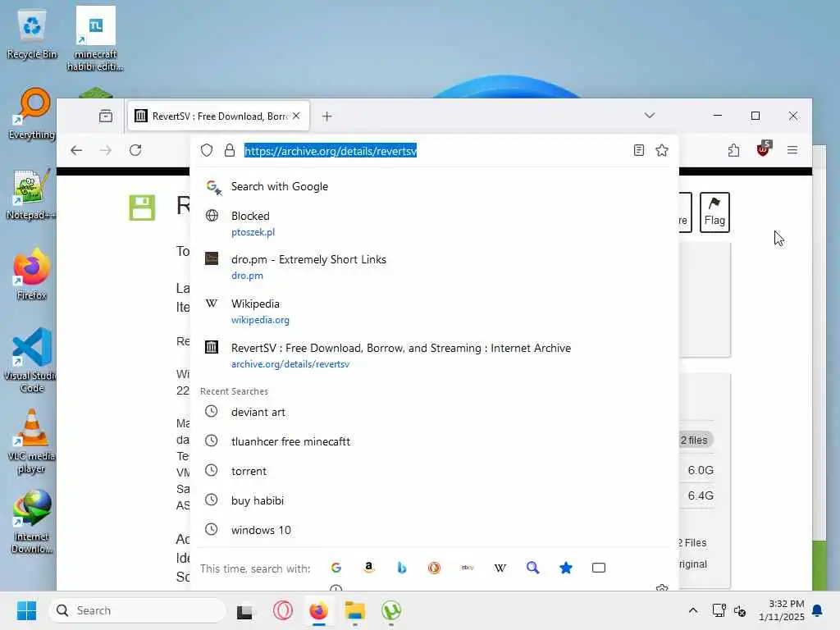This screenshot has width=840, height=630.
Task: Open a new tab with plus button
Action: (326, 116)
